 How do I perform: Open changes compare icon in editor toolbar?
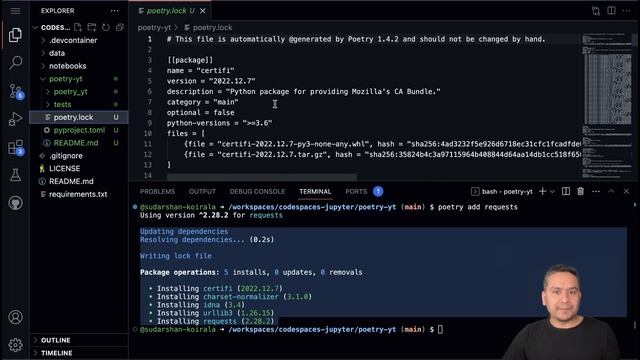(596, 11)
